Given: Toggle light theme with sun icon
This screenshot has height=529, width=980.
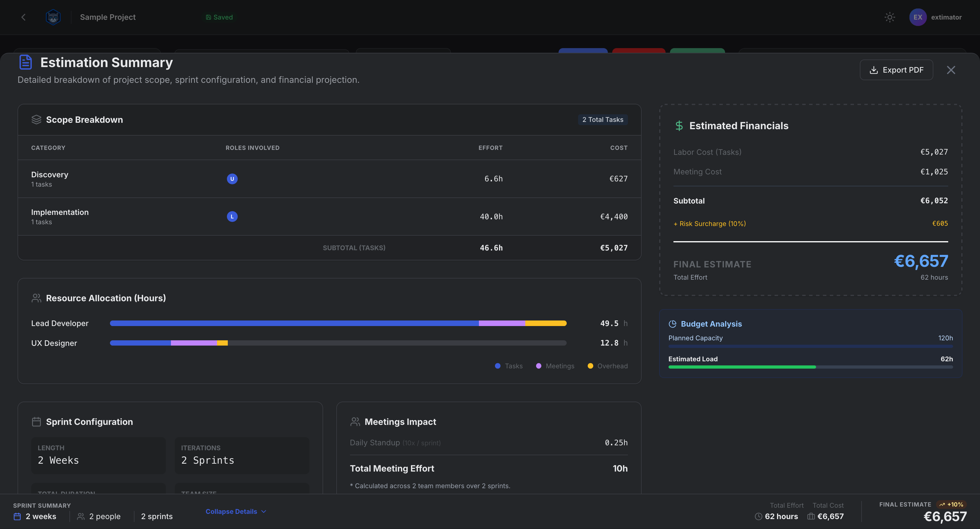Looking at the screenshot, I should 890,17.
